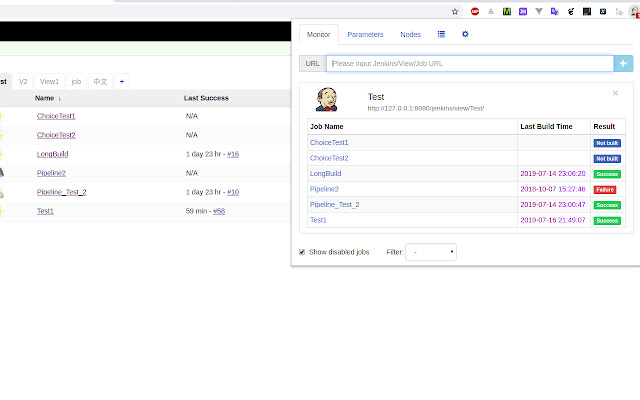This screenshot has height=400, width=640.
Task: Open LongBuild job in the Jenkins page
Action: 52,154
